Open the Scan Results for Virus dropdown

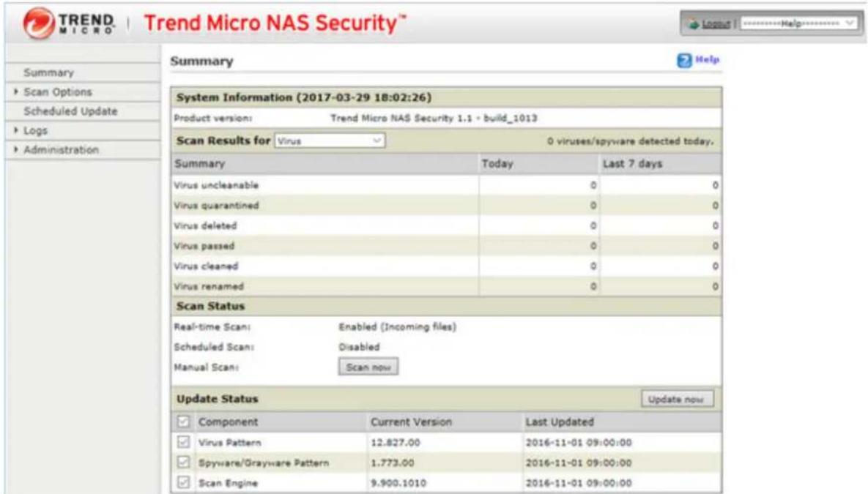[330, 141]
